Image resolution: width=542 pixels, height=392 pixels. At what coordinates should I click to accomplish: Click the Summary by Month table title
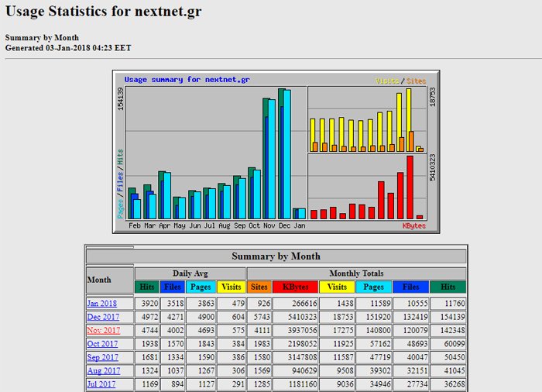(276, 256)
